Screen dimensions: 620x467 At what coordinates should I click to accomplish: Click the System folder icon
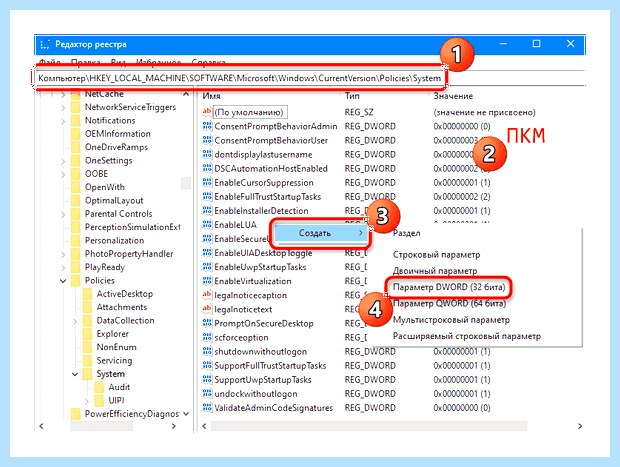point(87,374)
